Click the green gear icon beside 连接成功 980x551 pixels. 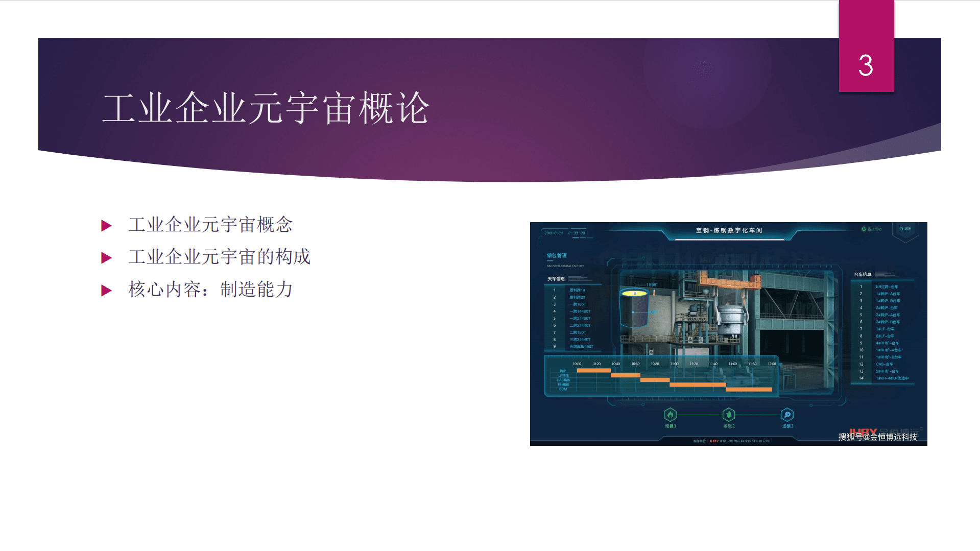863,229
